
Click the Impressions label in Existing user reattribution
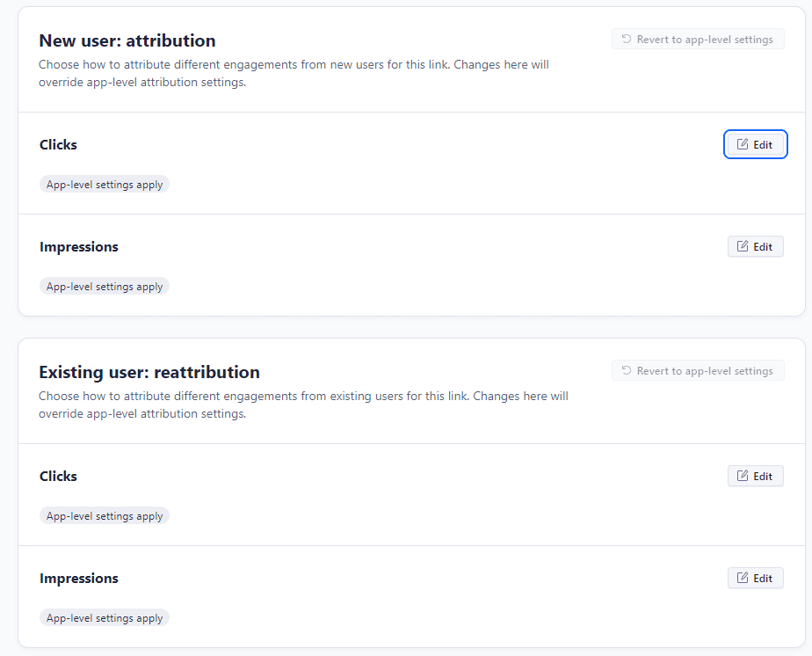point(79,579)
